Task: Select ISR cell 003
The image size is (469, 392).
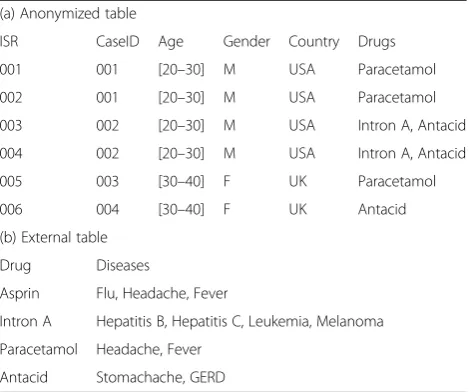Action: 11,126
